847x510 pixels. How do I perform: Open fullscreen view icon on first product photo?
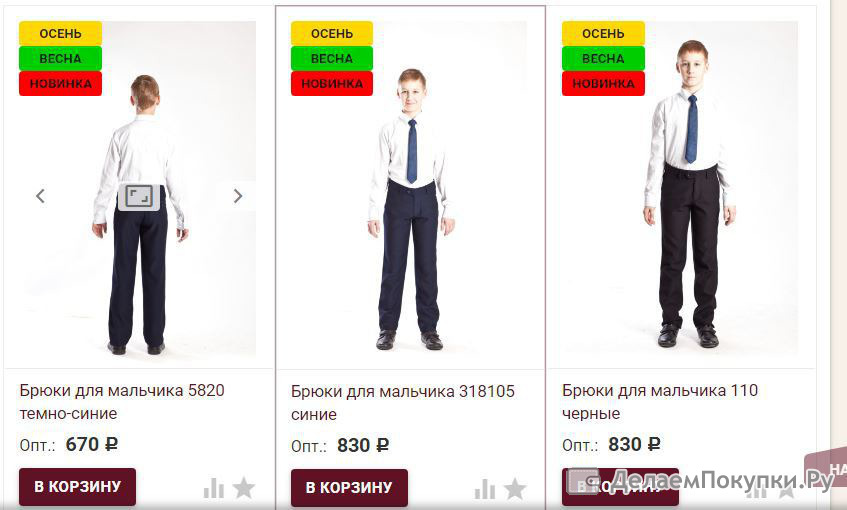139,197
